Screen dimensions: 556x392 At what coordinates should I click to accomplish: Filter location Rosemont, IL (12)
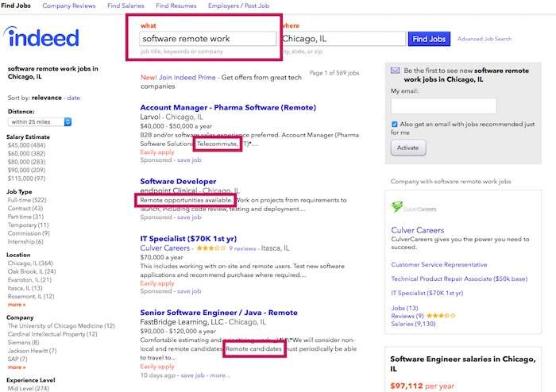[31, 297]
